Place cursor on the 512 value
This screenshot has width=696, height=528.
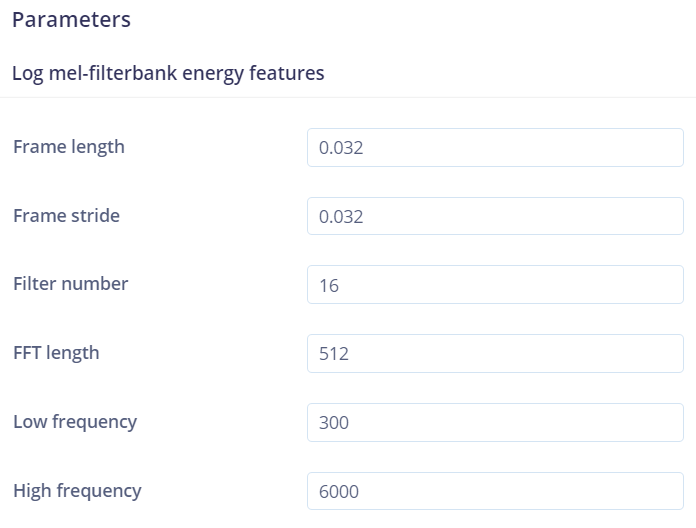tap(333, 354)
